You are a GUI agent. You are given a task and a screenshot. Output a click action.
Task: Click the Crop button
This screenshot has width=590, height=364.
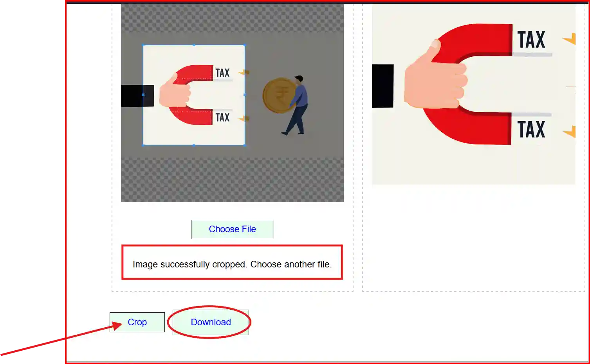pos(137,322)
